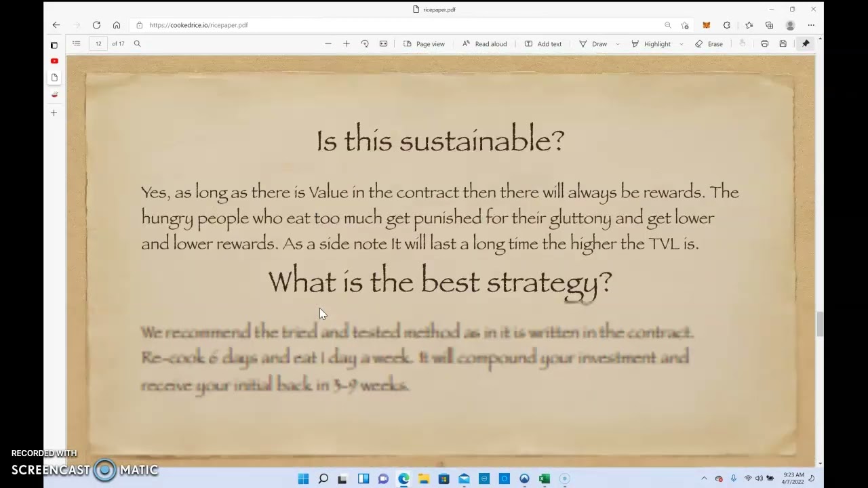Zoom out of the PDF

pos(328,43)
